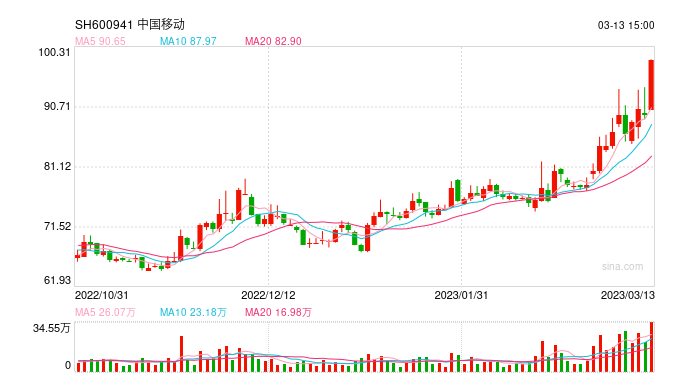Image resolution: width=691 pixels, height=376 pixels.
Task: Click the 90.71 price axis value
Action: pos(57,107)
